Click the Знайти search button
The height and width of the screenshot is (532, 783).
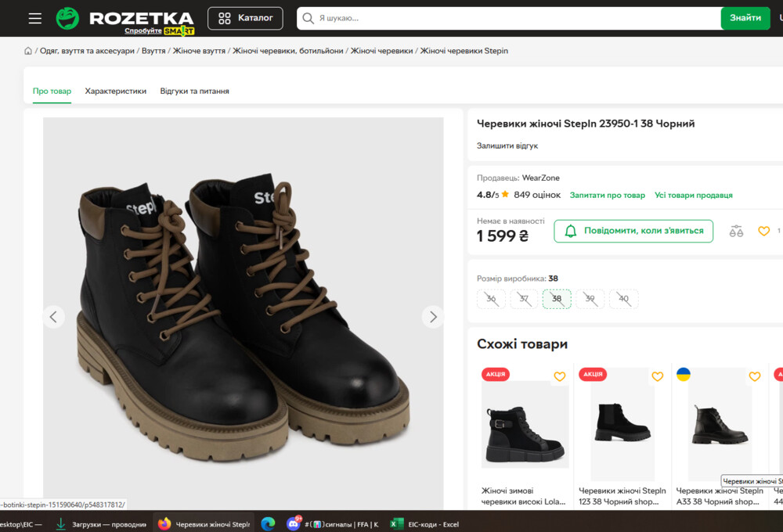(x=745, y=18)
